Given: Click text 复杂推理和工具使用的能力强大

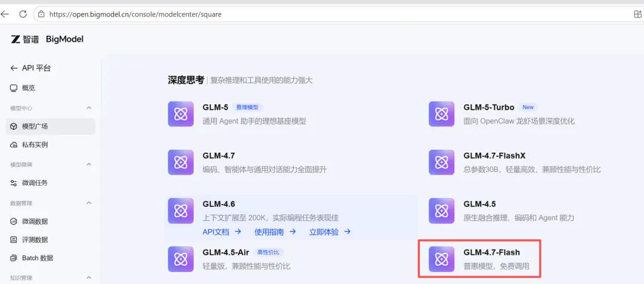Looking at the screenshot, I should pyautogui.click(x=262, y=80).
